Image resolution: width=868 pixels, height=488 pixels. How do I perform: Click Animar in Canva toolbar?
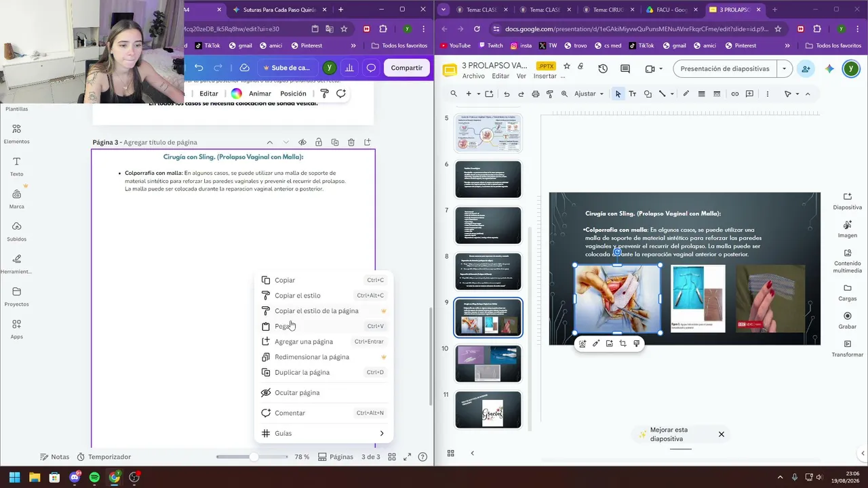pyautogui.click(x=260, y=94)
